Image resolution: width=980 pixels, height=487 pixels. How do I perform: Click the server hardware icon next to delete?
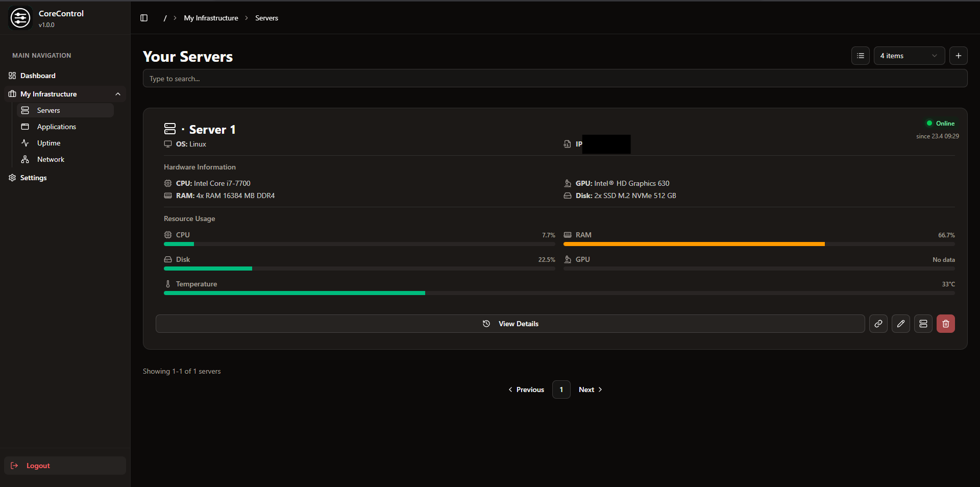922,324
